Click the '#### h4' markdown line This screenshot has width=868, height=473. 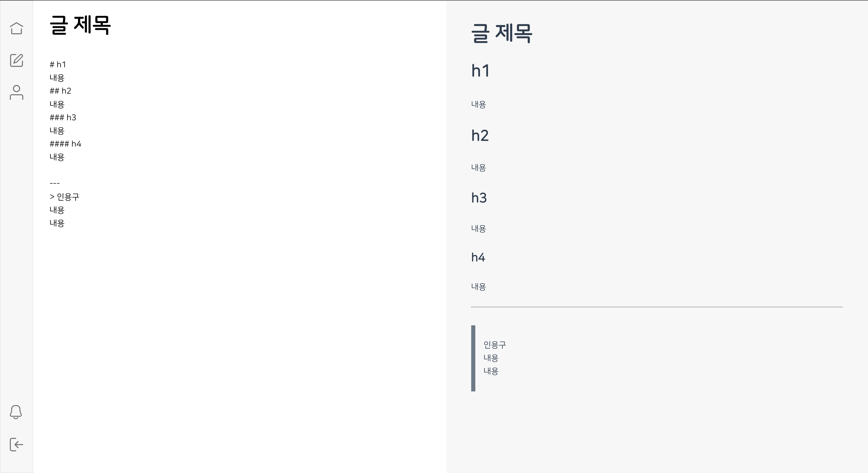point(65,144)
